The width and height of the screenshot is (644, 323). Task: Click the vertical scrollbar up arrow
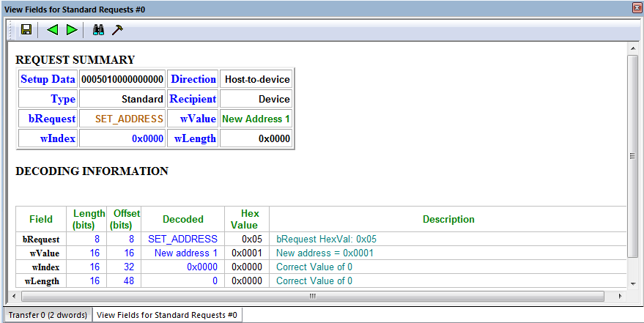pos(633,49)
